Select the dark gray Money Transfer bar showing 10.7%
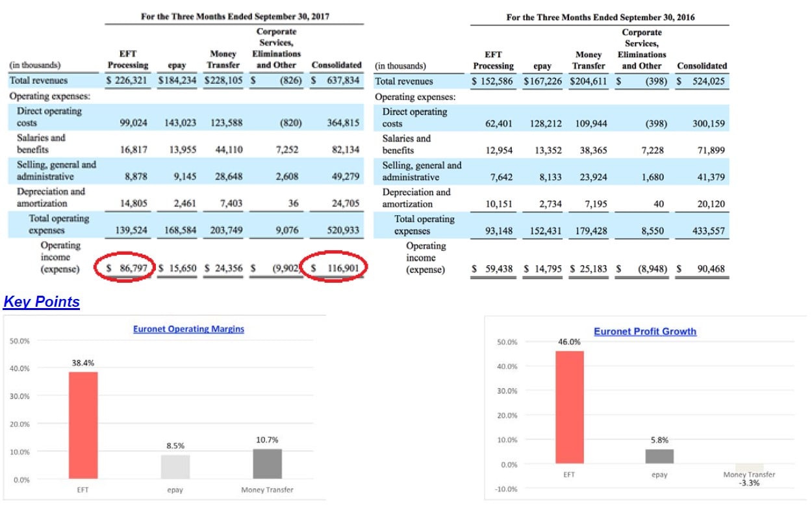This screenshot has width=812, height=505. pyautogui.click(x=267, y=463)
